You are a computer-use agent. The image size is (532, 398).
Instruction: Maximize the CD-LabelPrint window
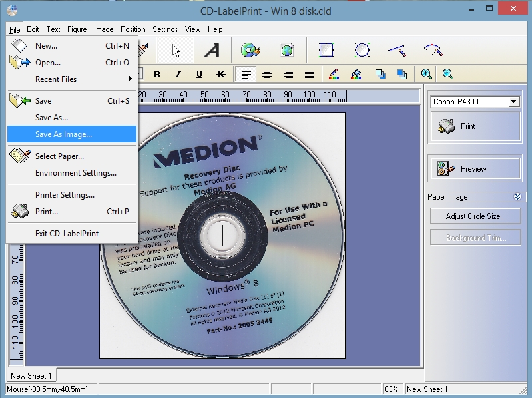click(x=489, y=9)
